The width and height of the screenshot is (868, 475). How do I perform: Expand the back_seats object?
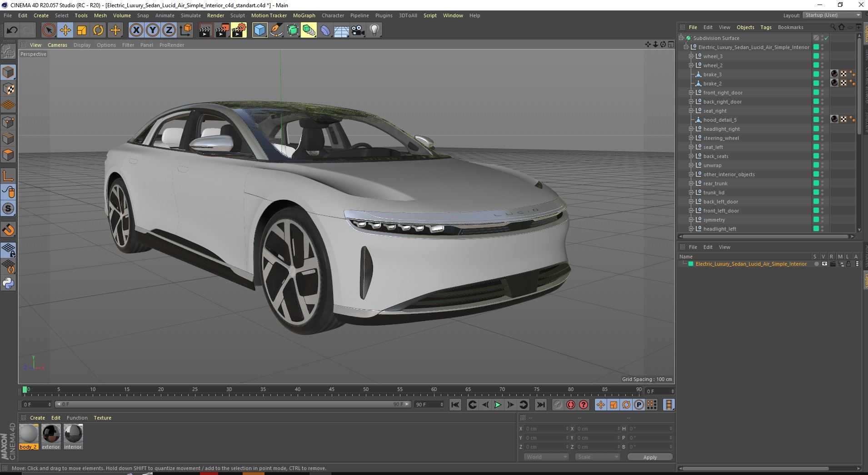(x=691, y=156)
